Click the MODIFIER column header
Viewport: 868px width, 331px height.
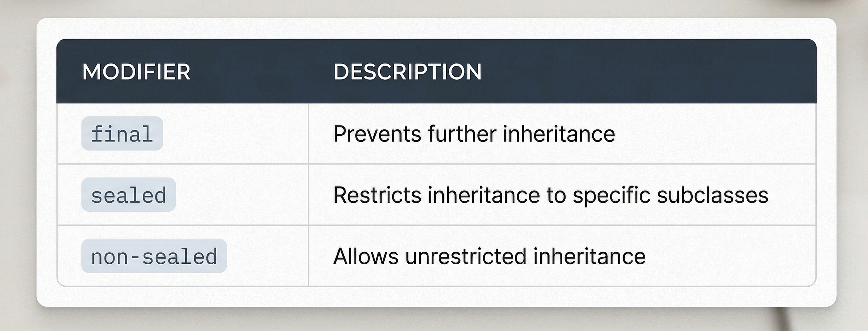click(136, 72)
